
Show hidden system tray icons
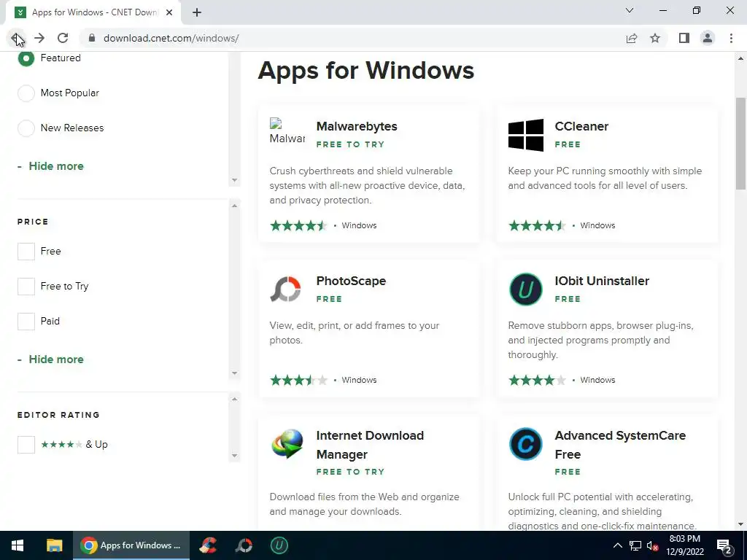(x=617, y=545)
